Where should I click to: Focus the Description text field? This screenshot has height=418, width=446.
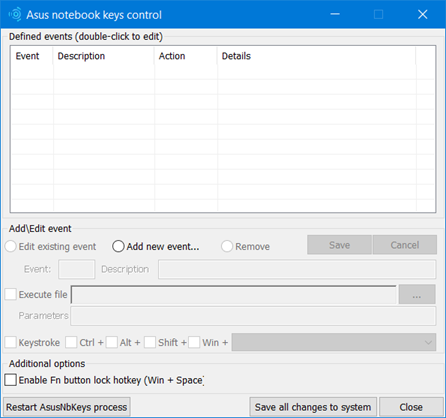coord(297,269)
